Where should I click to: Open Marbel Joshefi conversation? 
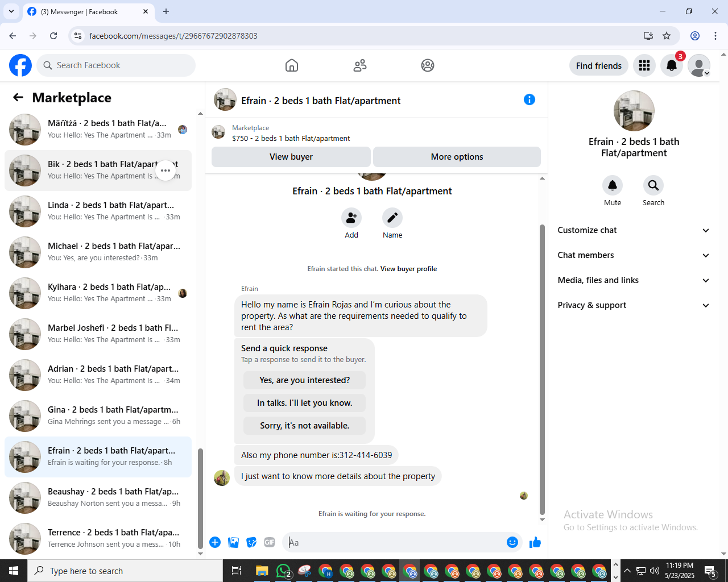click(98, 334)
